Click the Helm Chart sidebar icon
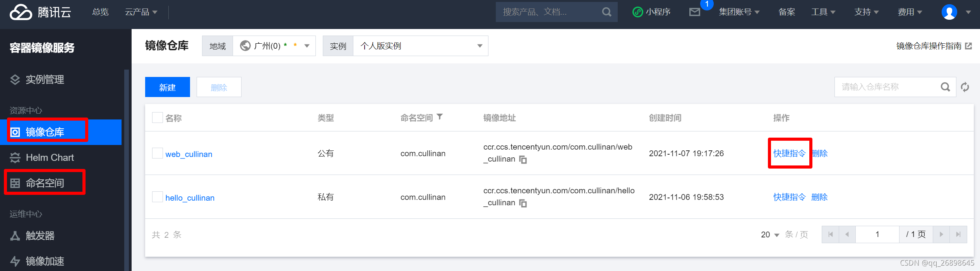The width and height of the screenshot is (980, 271). (15, 158)
